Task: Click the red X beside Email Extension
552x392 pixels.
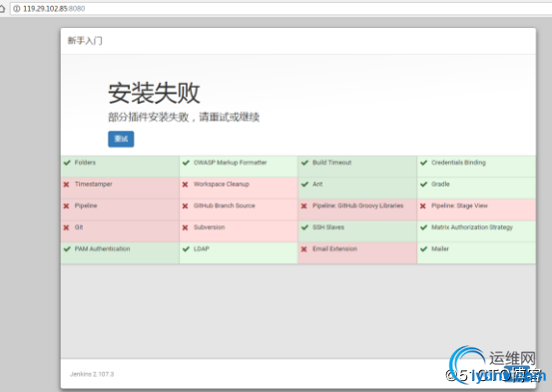Action: tap(304, 249)
